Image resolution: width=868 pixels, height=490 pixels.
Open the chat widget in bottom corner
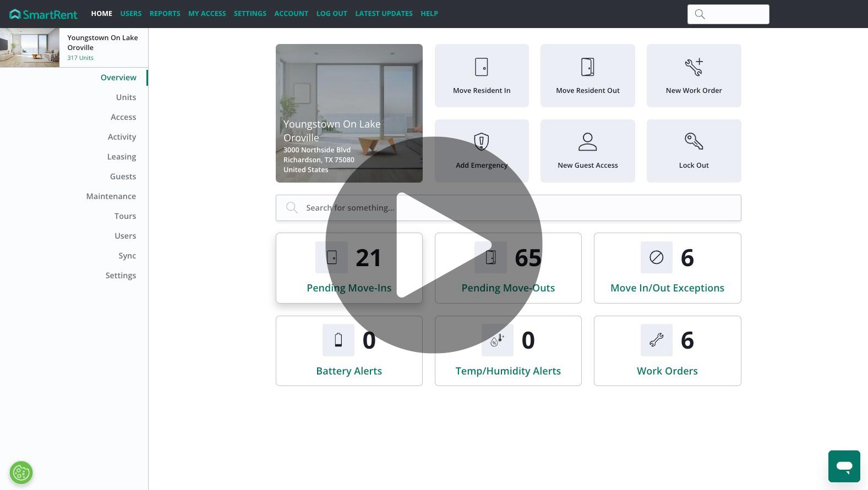[844, 466]
